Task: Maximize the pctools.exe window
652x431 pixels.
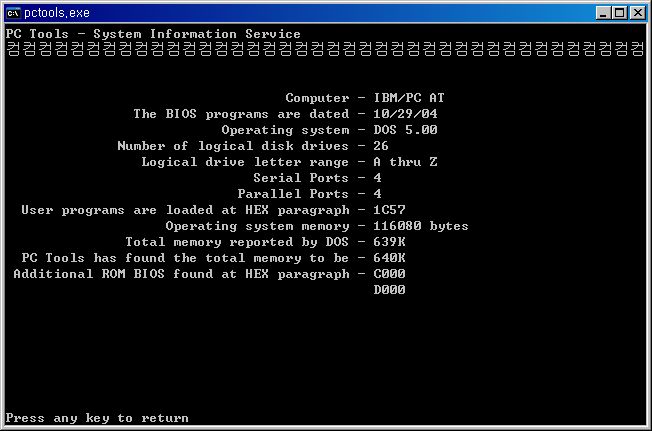Action: [620, 13]
